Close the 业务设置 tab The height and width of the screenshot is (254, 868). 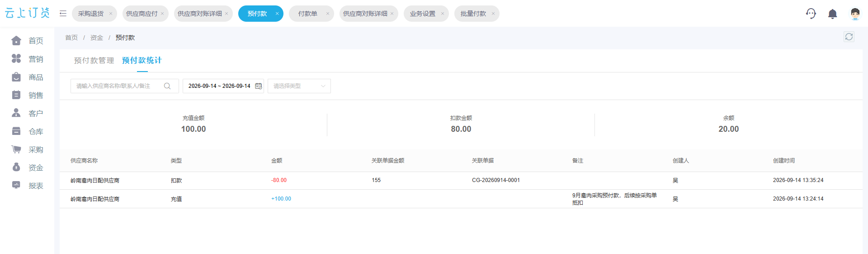443,14
